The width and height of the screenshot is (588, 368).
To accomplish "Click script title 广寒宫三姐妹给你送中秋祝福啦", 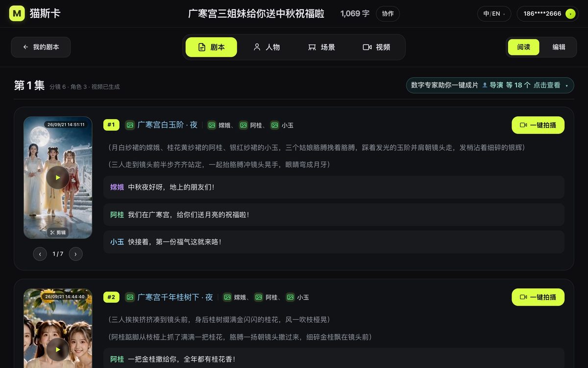I will pyautogui.click(x=256, y=14).
